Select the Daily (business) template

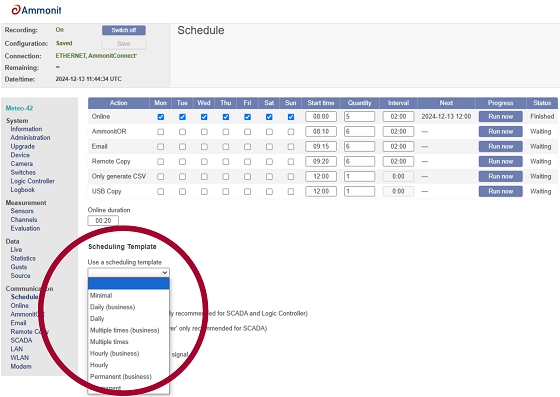[x=129, y=307]
